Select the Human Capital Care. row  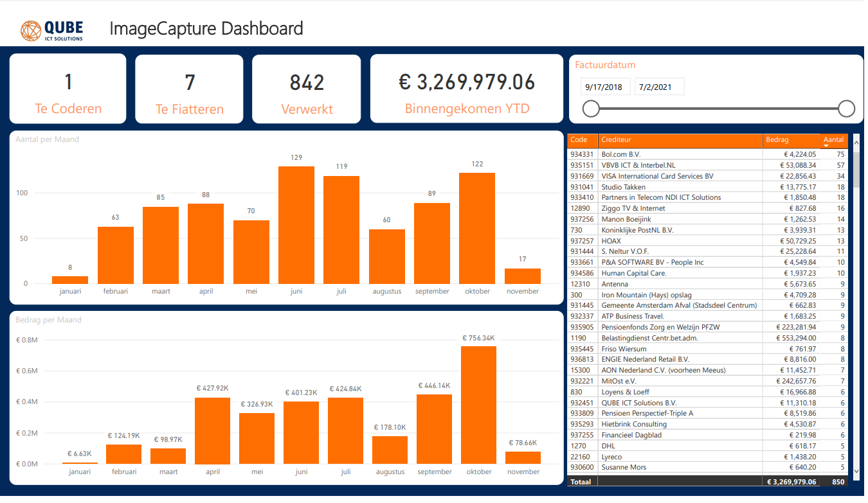pos(707,273)
